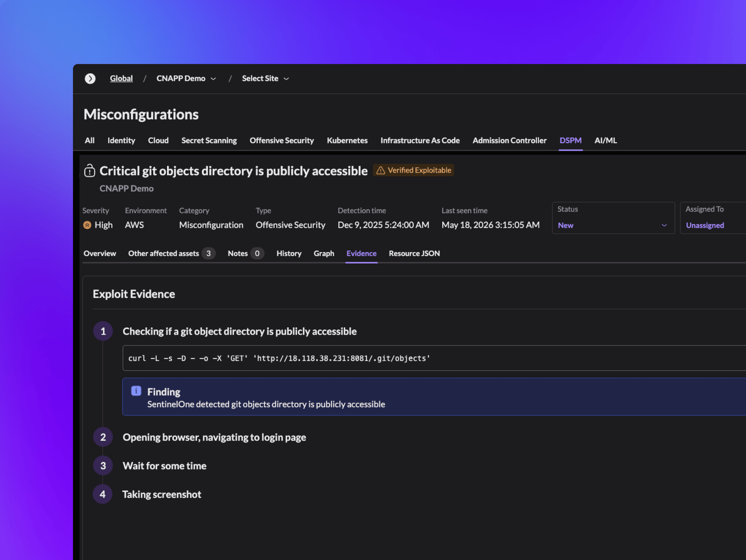Switch to the Identity tab
This screenshot has width=746, height=560.
click(x=121, y=141)
